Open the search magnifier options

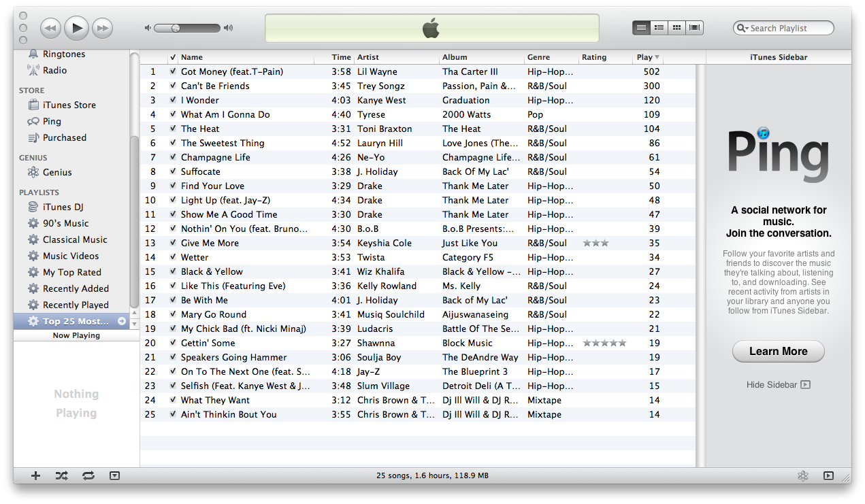click(x=742, y=28)
